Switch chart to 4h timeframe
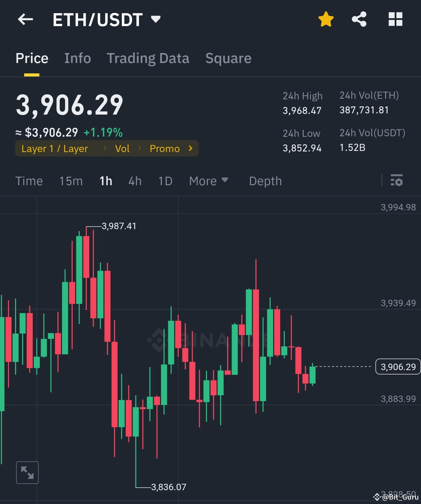 pyautogui.click(x=135, y=181)
